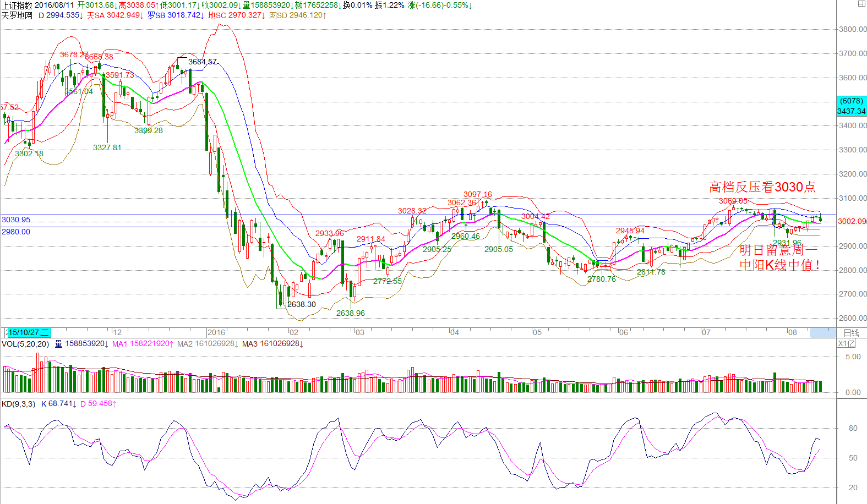Open the 日线 period selector
Screen dimensions: 867x504
click(851, 332)
